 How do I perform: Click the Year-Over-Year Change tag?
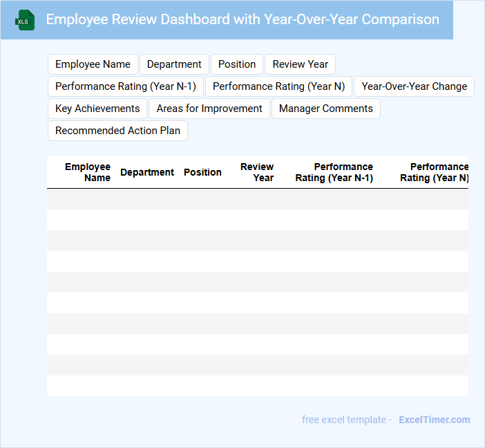(414, 86)
